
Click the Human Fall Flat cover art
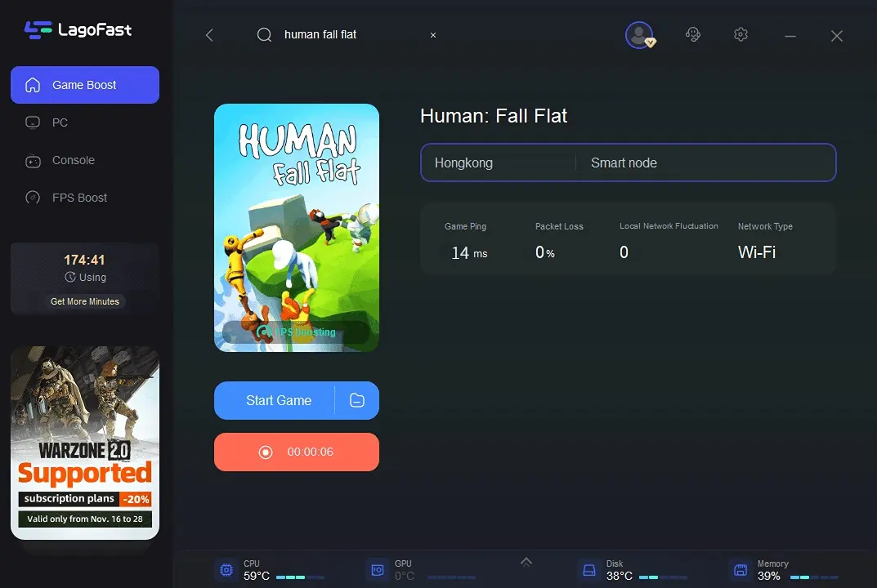(x=297, y=228)
